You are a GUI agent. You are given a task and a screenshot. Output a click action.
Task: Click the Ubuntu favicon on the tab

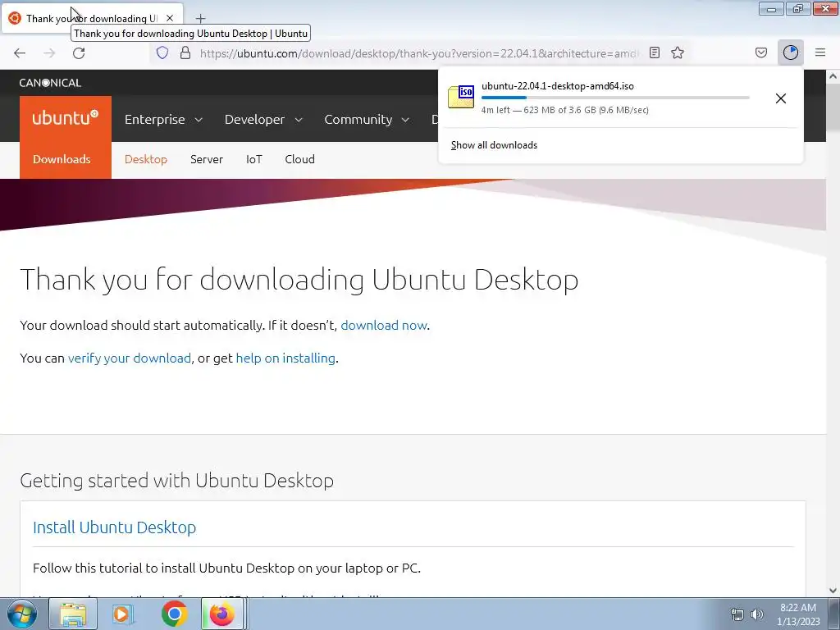(15, 18)
